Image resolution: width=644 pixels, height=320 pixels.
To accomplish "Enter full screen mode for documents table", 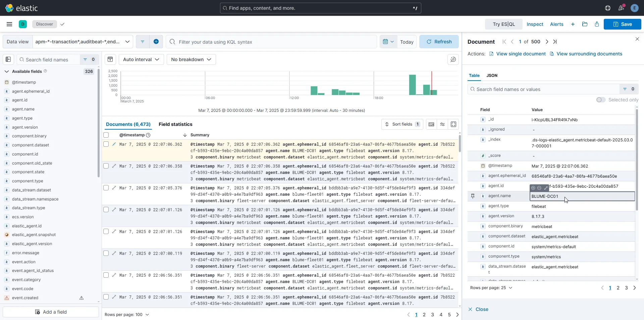I will pos(453,124).
